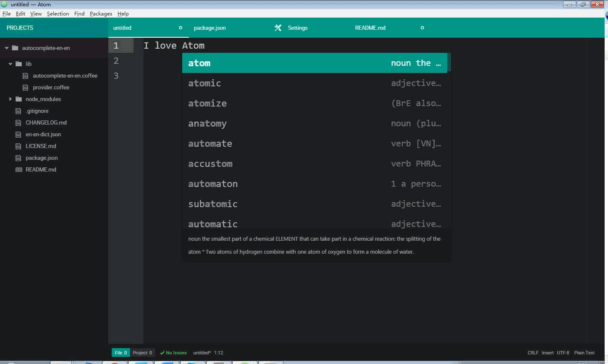Open the Selection menu
608x364 pixels.
58,13
